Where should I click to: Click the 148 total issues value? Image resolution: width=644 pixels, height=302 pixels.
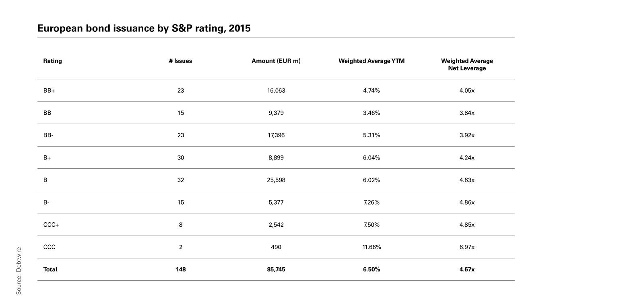(181, 269)
